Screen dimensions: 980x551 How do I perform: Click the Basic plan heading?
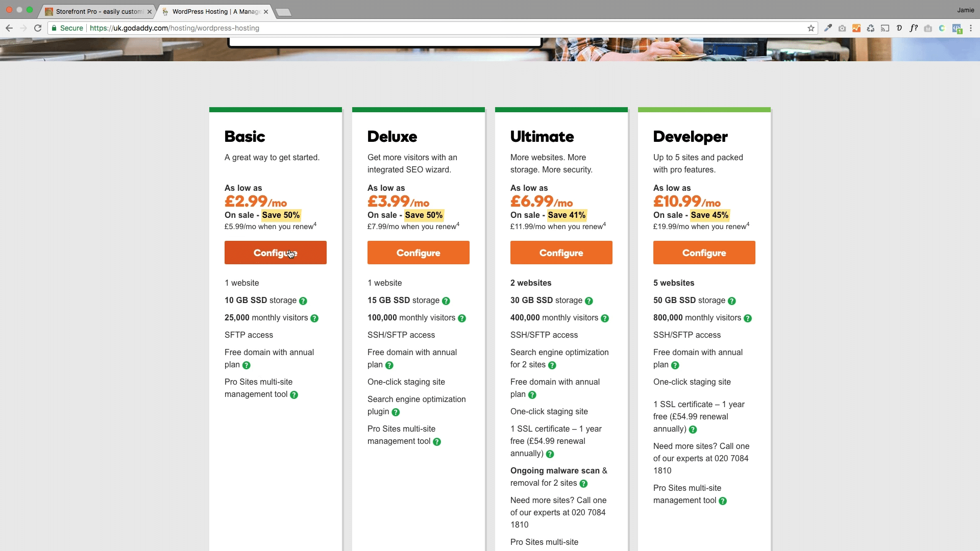245,137
